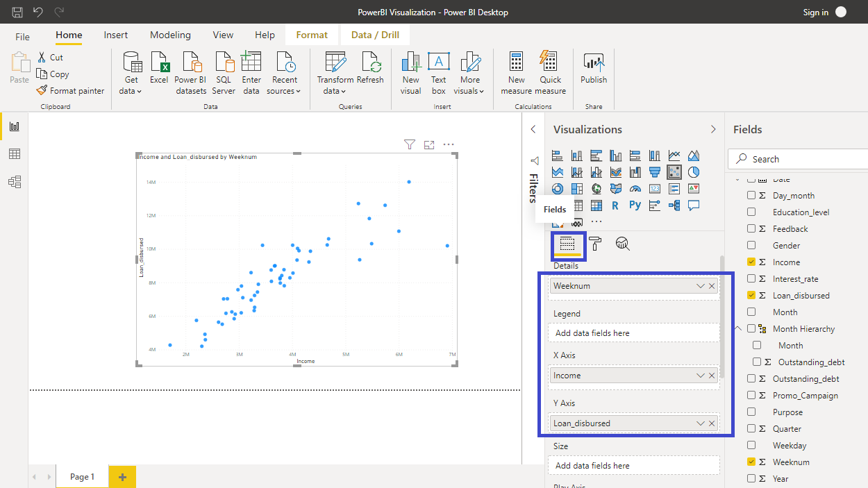Click Sign in at top right
This screenshot has width=868, height=488.
click(x=816, y=12)
